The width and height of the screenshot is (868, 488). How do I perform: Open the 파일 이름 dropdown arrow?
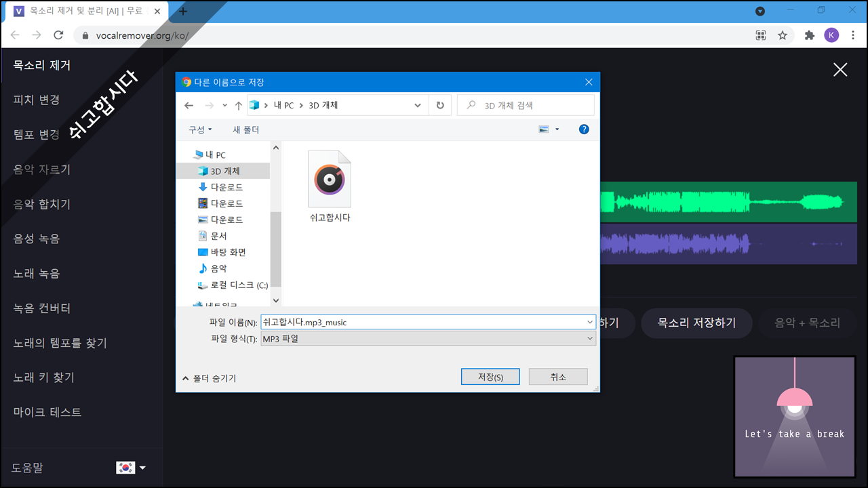tap(590, 322)
